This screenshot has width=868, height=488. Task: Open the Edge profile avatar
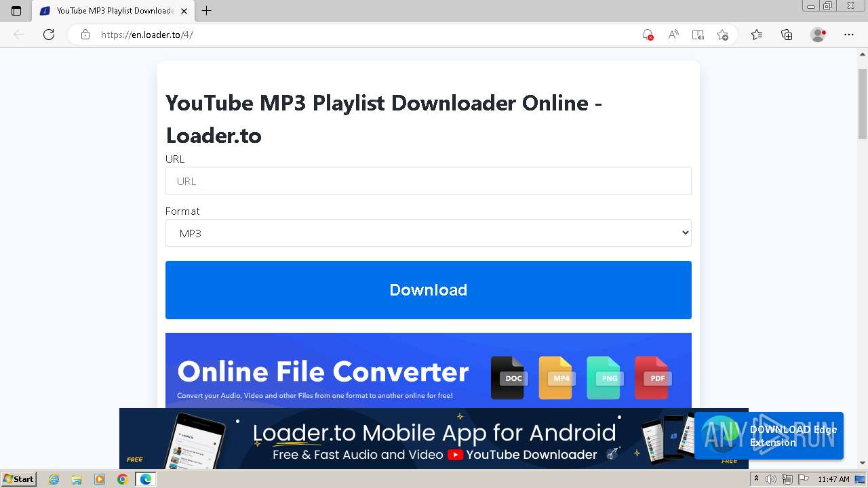tap(818, 35)
